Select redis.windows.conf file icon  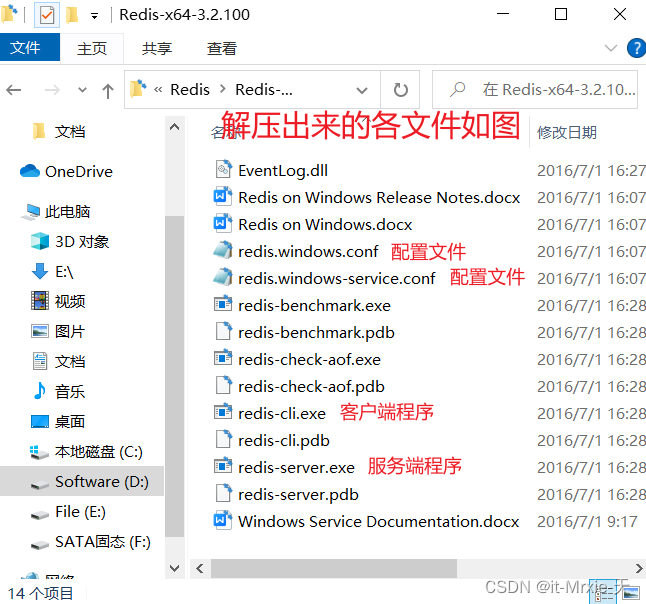coord(223,251)
